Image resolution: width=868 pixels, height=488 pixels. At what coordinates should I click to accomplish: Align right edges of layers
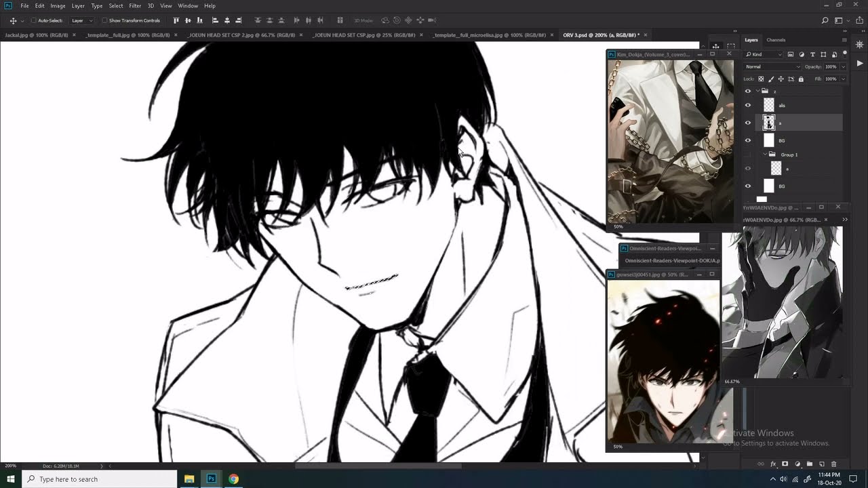click(x=239, y=20)
